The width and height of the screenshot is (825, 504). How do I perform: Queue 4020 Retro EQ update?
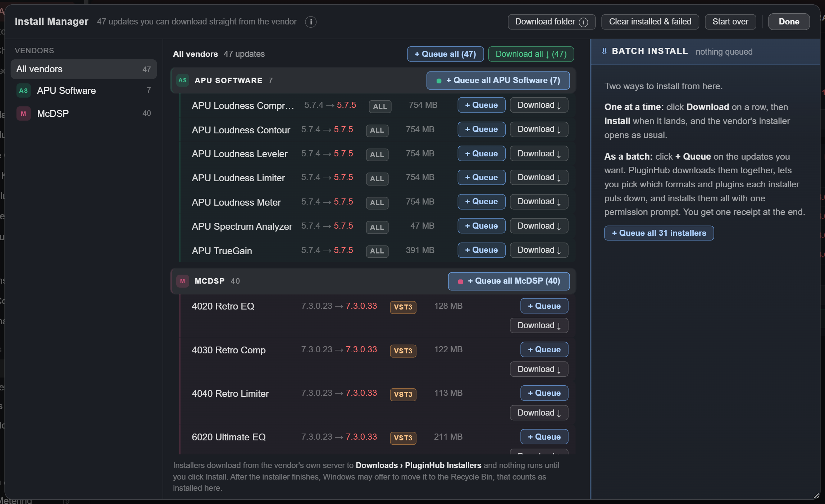click(x=544, y=306)
